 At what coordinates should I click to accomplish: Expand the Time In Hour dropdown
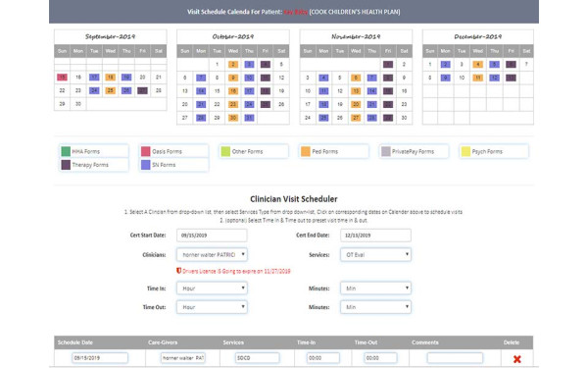click(212, 289)
